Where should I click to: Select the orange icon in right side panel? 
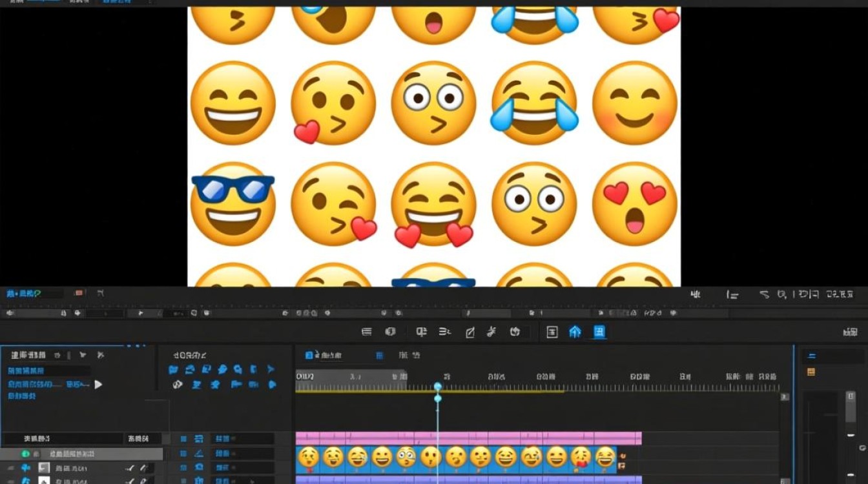(811, 372)
